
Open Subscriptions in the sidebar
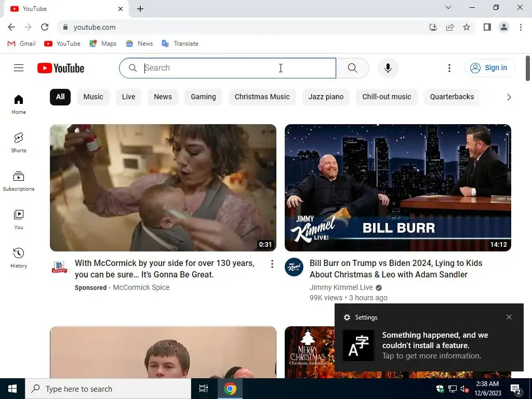(19, 181)
